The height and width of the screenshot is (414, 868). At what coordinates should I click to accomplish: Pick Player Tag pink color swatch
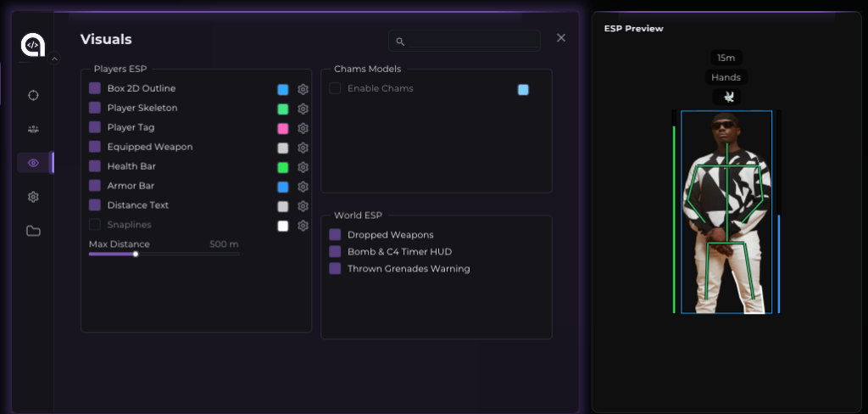(283, 129)
